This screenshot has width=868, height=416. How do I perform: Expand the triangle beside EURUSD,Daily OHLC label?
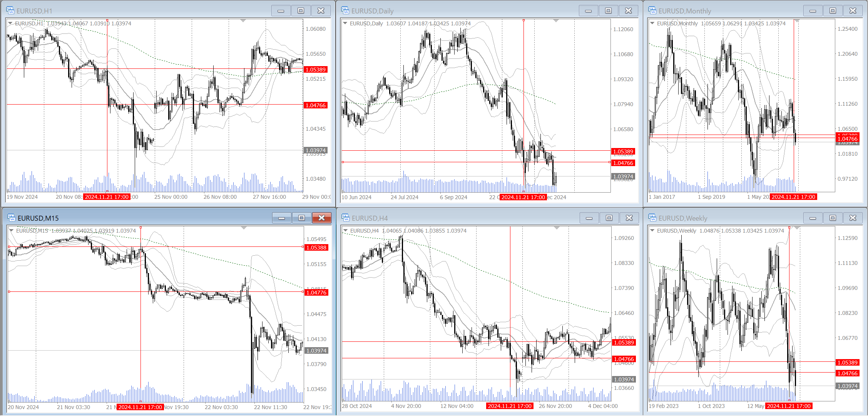[x=346, y=23]
